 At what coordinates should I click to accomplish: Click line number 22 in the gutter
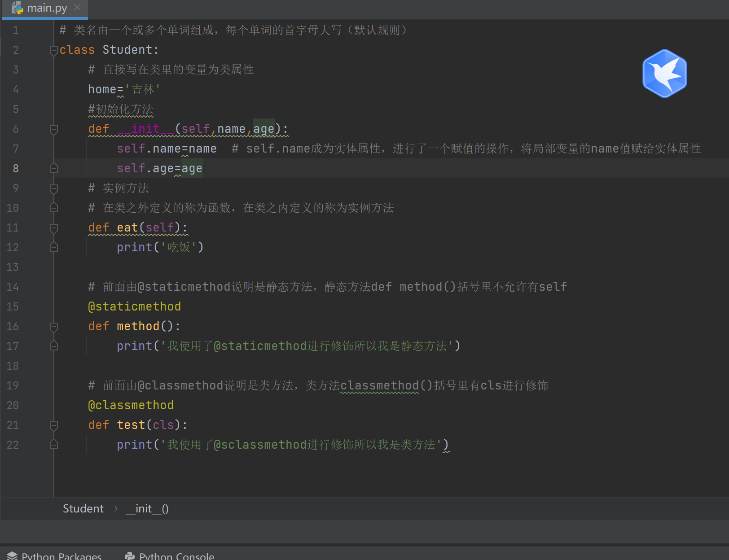click(13, 445)
